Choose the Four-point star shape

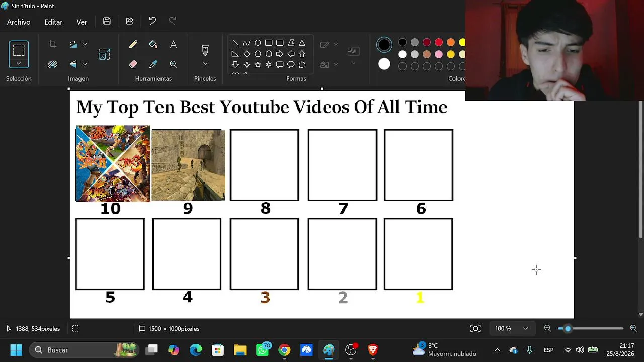247,65
